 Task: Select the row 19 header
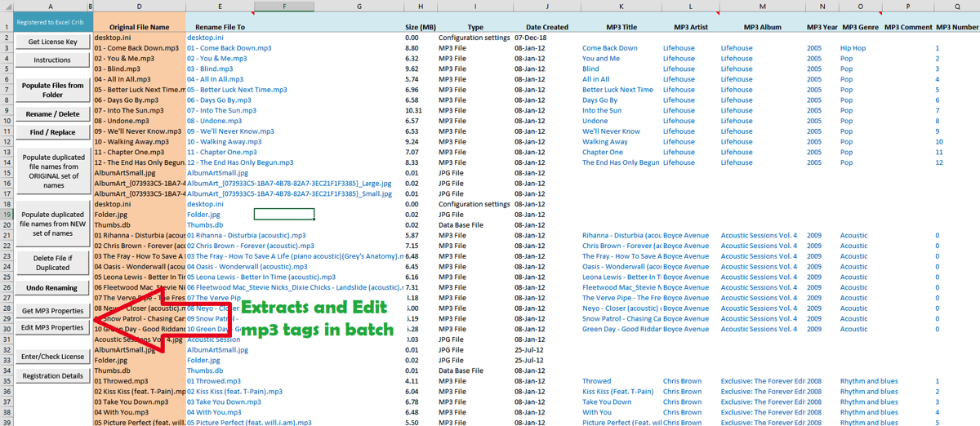pyautogui.click(x=7, y=215)
